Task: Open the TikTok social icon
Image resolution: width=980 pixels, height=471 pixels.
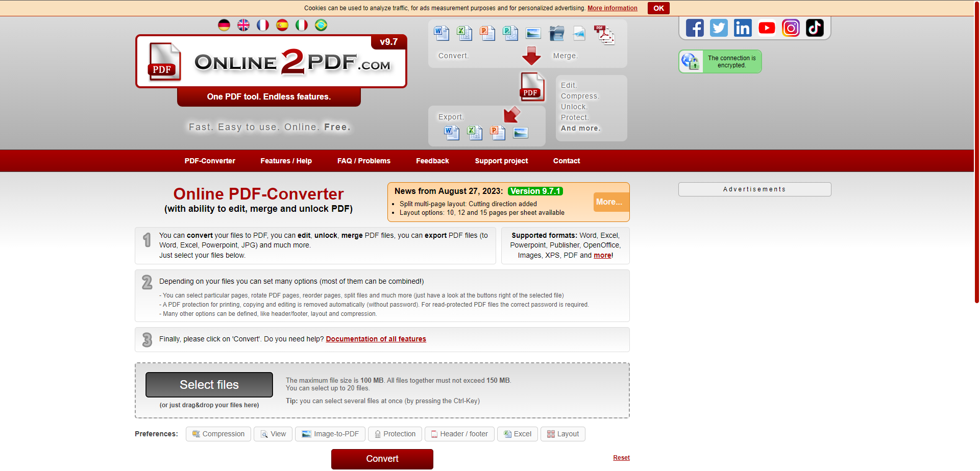Action: pos(815,28)
